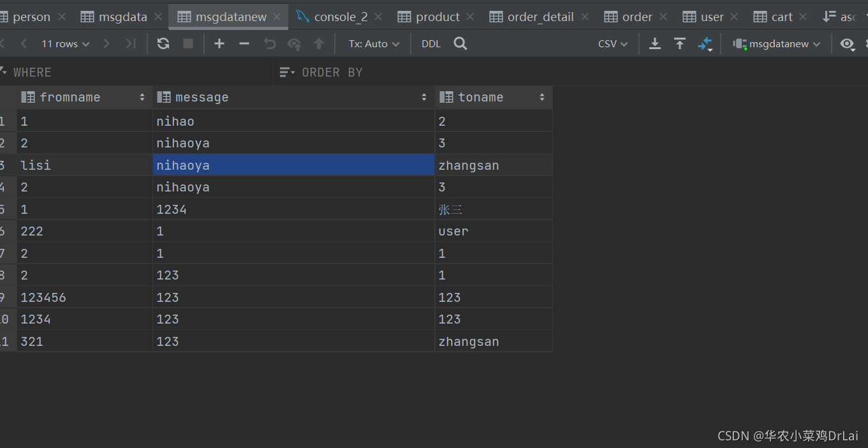Select the 'nihao' message cell
The height and width of the screenshot is (448, 868).
click(293, 121)
